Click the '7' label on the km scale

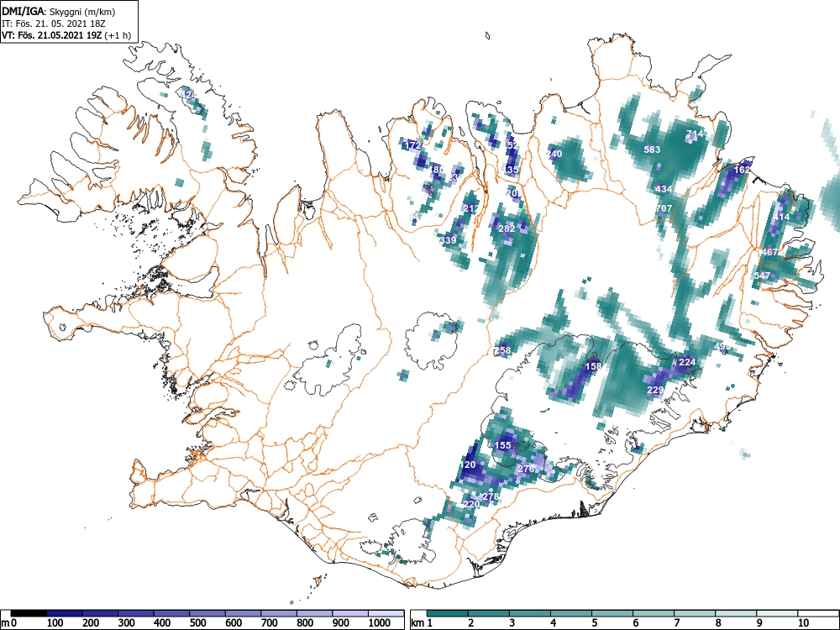point(676,623)
